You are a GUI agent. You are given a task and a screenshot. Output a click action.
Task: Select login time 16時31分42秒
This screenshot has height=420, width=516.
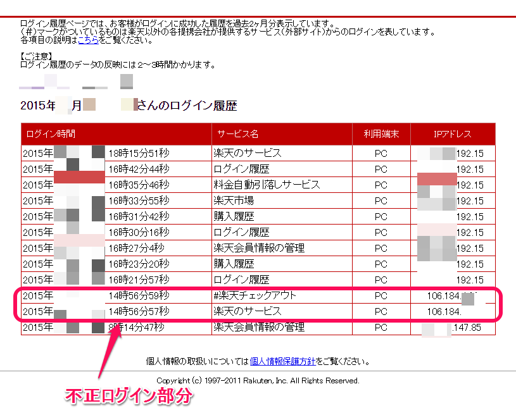pos(139,216)
